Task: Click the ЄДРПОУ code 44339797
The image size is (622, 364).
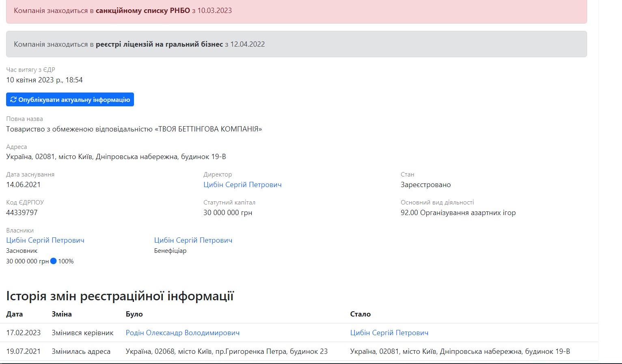Action: click(22, 213)
